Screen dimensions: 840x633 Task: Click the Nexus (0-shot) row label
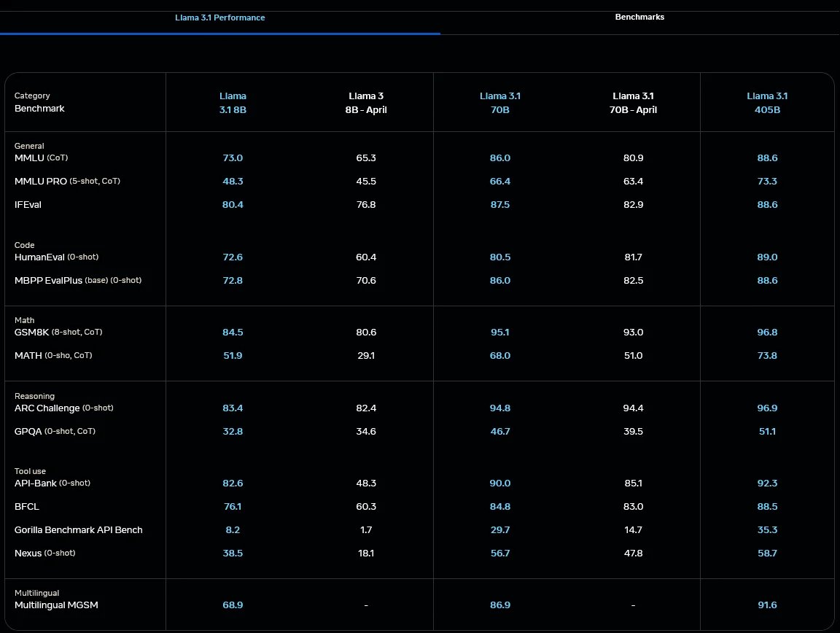tap(44, 553)
